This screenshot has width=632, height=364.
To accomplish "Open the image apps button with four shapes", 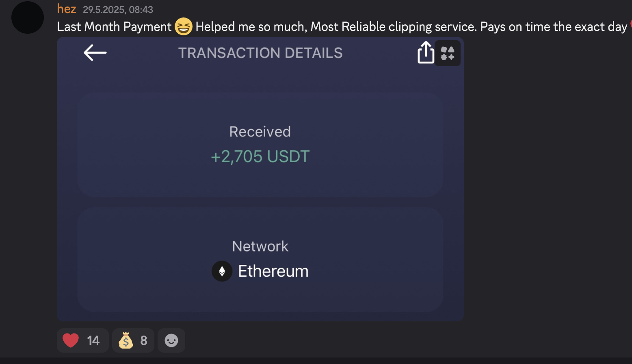I will (x=448, y=53).
